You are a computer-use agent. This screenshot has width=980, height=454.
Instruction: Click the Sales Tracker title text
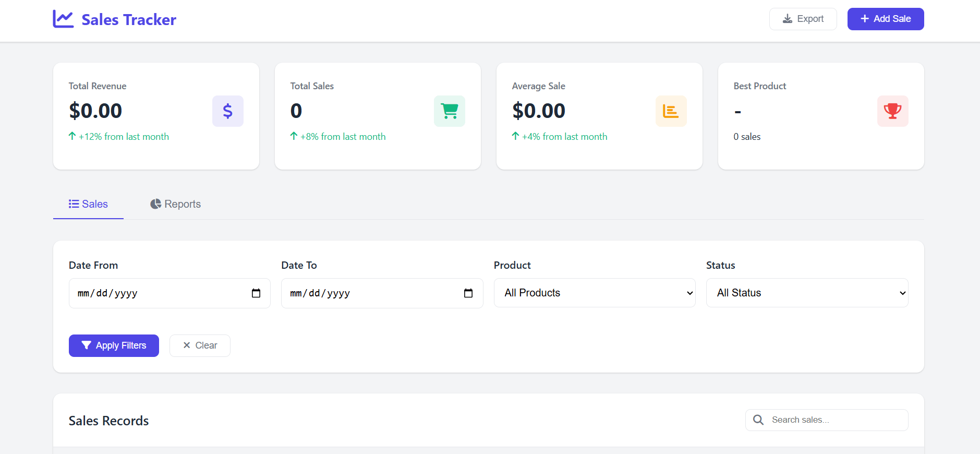click(x=129, y=20)
